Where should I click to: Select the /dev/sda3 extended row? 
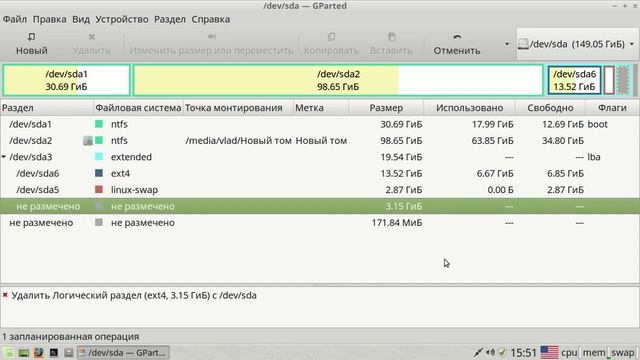point(320,157)
